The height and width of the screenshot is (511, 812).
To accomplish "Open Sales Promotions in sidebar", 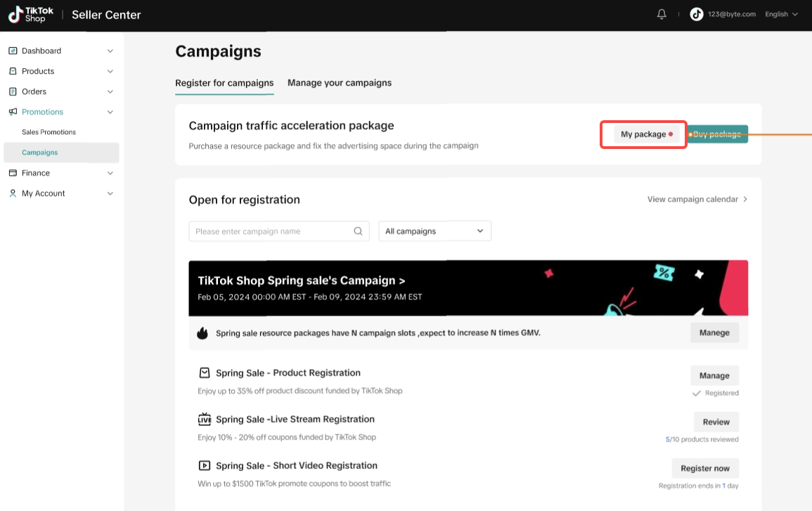I will pyautogui.click(x=49, y=132).
